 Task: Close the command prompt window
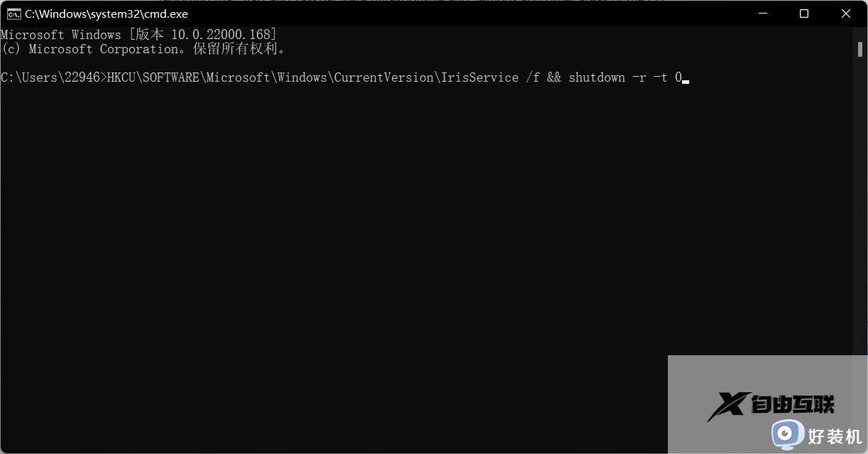[846, 13]
